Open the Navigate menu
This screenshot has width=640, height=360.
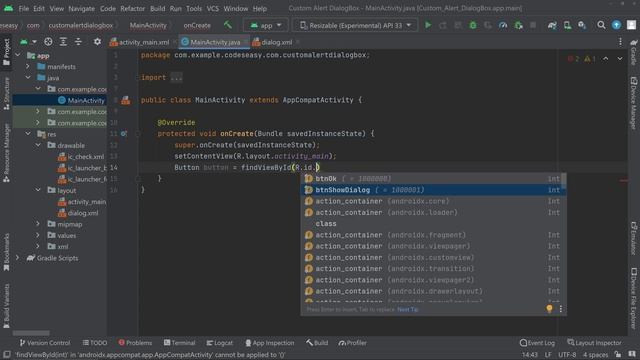point(81,8)
